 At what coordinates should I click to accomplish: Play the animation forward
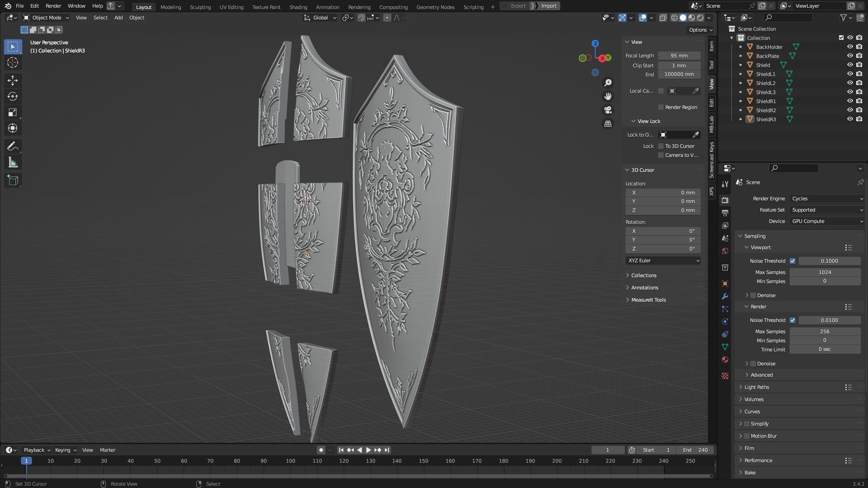click(x=368, y=450)
